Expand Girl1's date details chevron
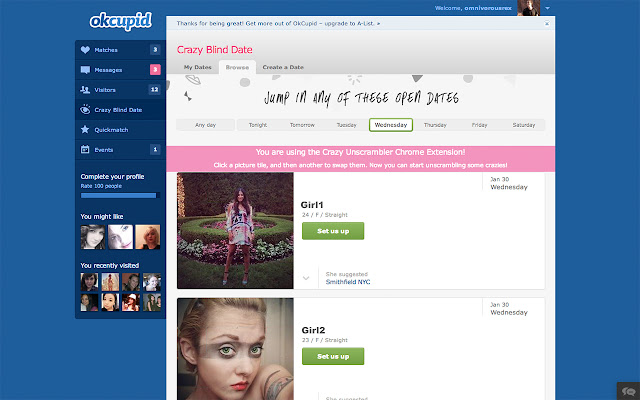Image resolution: width=640 pixels, height=400 pixels. tap(305, 279)
